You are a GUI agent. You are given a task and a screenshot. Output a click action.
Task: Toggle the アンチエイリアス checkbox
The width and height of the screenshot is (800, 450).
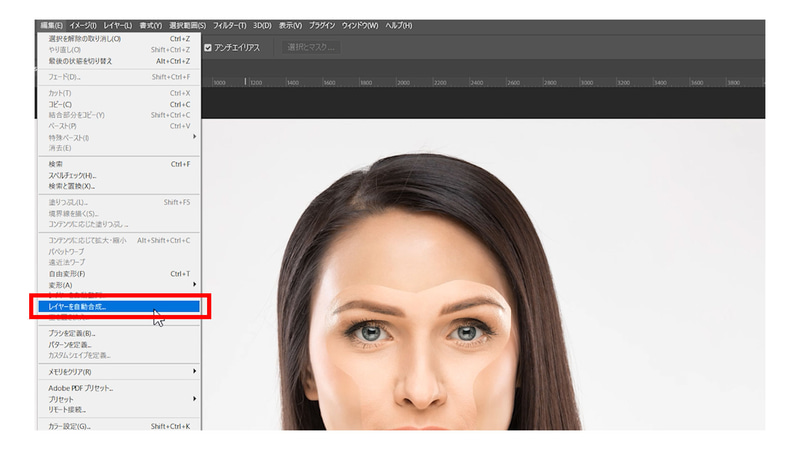pos(208,47)
